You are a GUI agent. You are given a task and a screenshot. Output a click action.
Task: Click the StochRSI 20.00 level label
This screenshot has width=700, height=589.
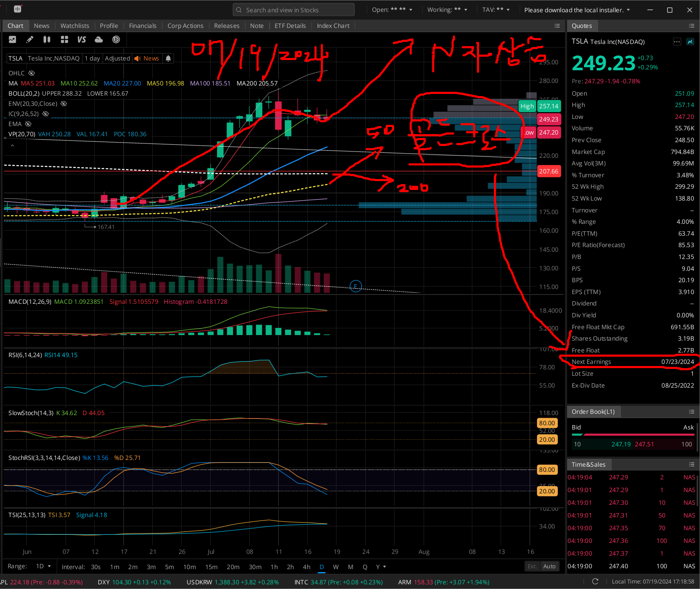[547, 491]
